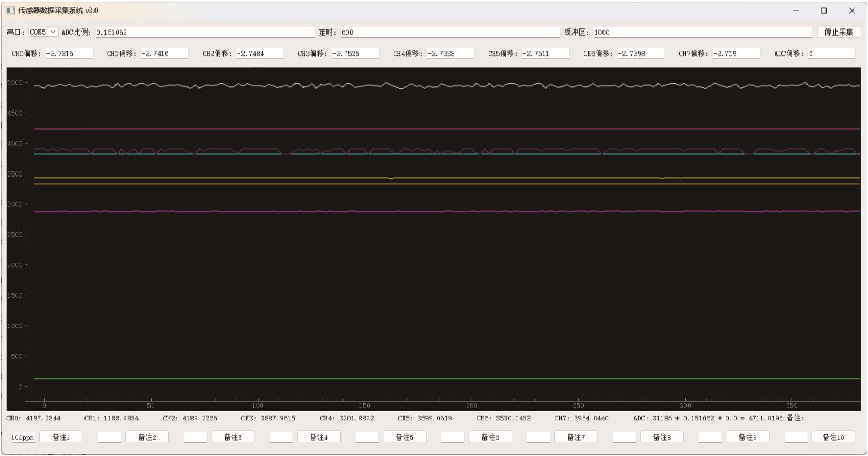Image resolution: width=868 pixels, height=456 pixels.
Task: Click the 5000 label on the Y axis
Action: [x=15, y=82]
